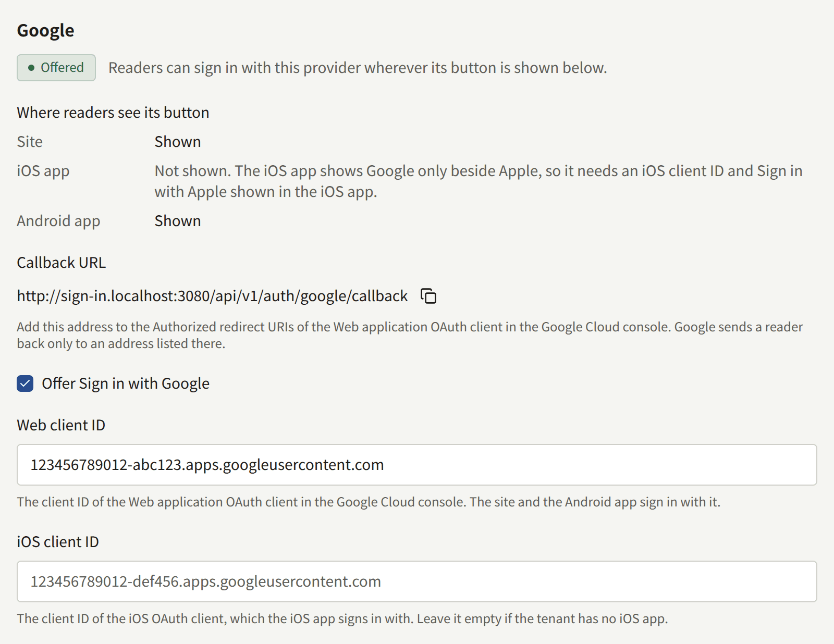Click 'Shown' value in Site row
This screenshot has height=644, width=834.
pyautogui.click(x=178, y=142)
